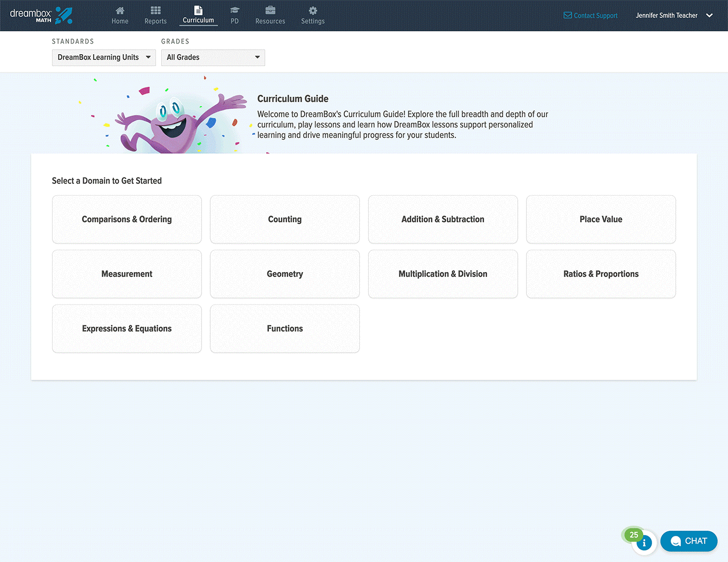Image resolution: width=728 pixels, height=562 pixels.
Task: Click the green 25 notification badge
Action: (x=633, y=534)
